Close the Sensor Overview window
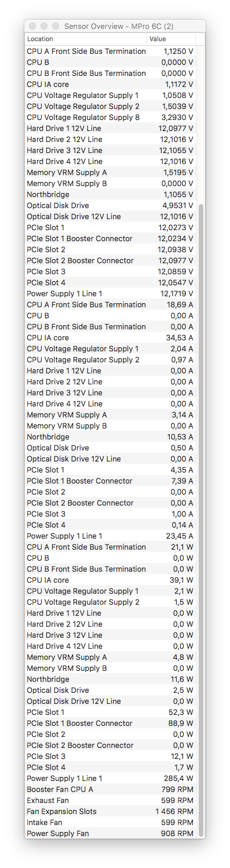This screenshot has width=230, height=868. point(32,26)
